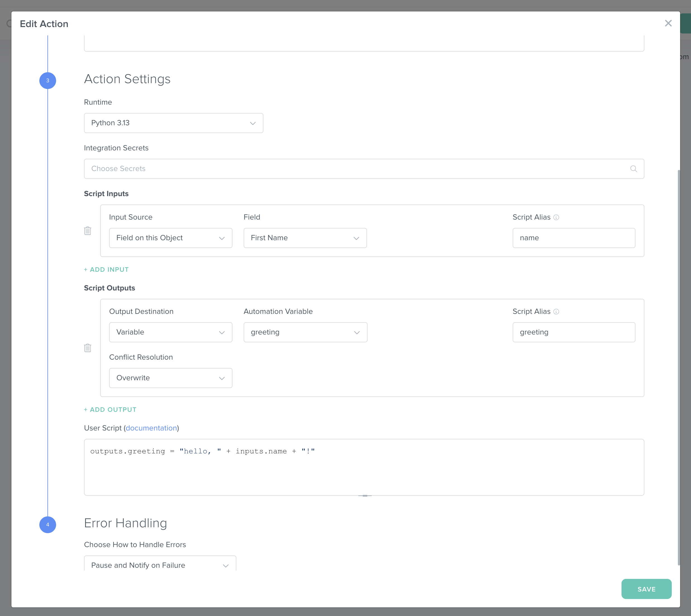Click the text field above Action Settings
This screenshot has height=616, width=691.
364,43
